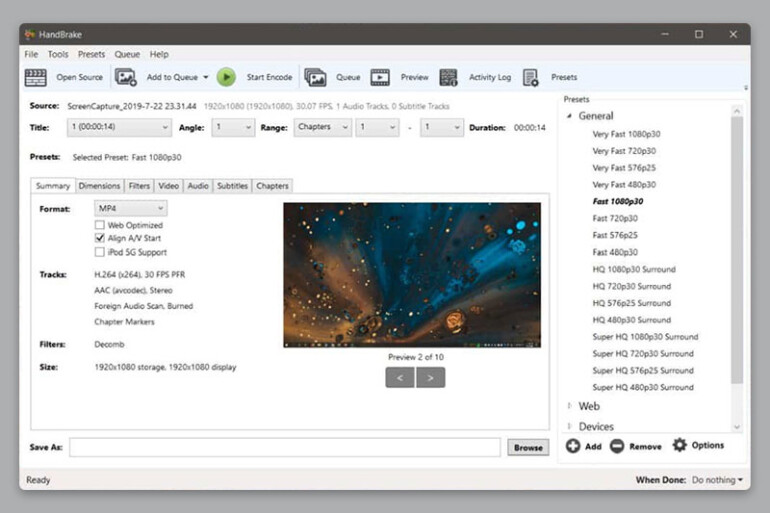Expand the Devices presets group
Viewport: 770px width, 513px height.
(569, 426)
